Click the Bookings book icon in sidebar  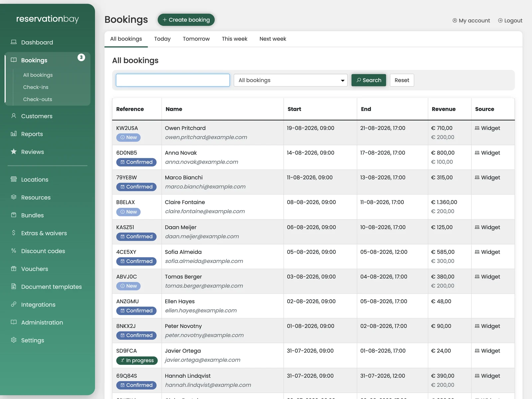click(14, 60)
